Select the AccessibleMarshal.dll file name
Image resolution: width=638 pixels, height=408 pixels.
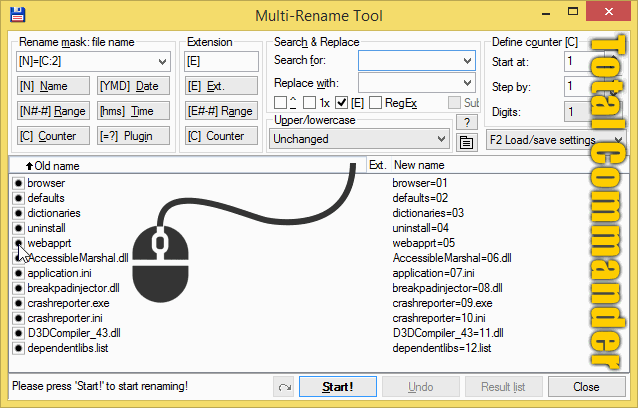click(x=78, y=258)
